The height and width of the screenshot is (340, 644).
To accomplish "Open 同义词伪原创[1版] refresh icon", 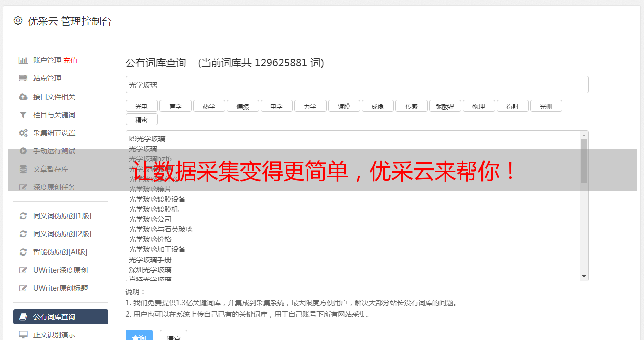I will (x=23, y=216).
